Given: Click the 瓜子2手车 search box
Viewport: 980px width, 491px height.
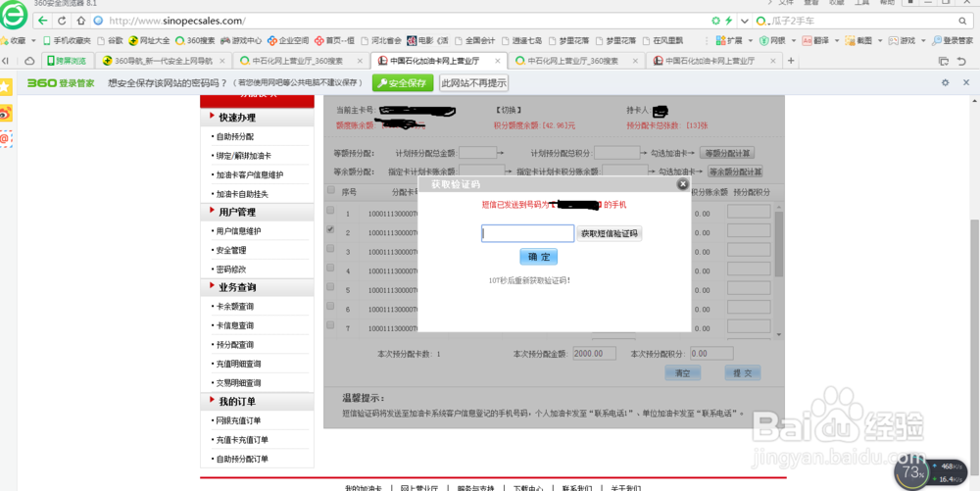Looking at the screenshot, I should [x=862, y=21].
